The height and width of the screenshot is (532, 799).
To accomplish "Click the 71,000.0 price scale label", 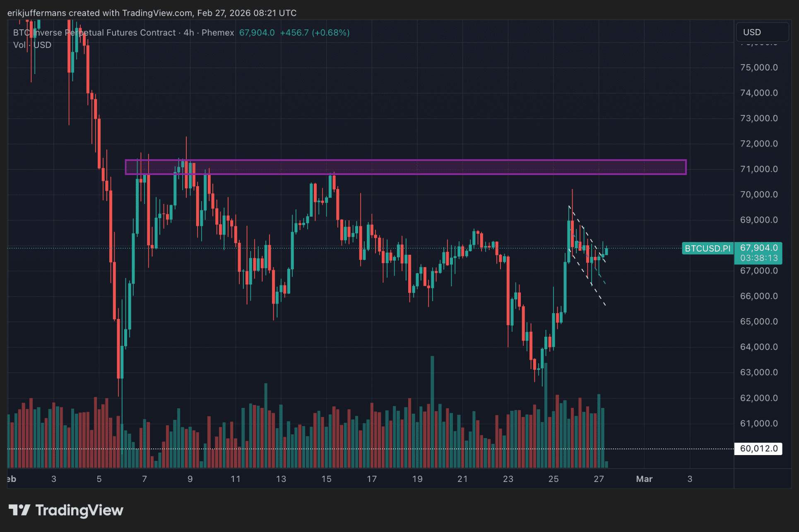I will click(758, 169).
